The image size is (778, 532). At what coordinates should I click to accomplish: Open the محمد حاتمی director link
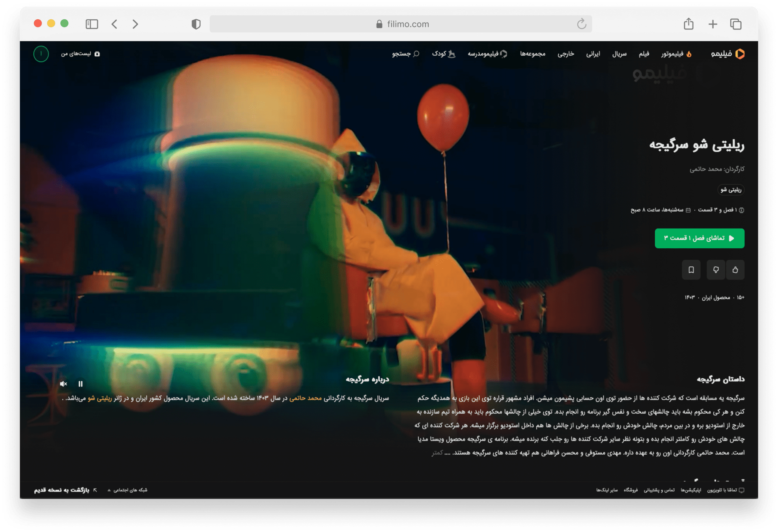tap(306, 398)
